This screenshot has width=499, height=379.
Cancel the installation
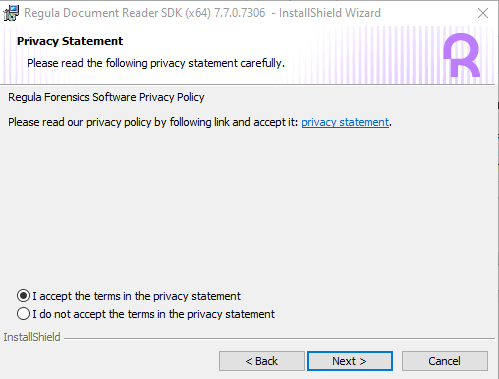tap(445, 361)
